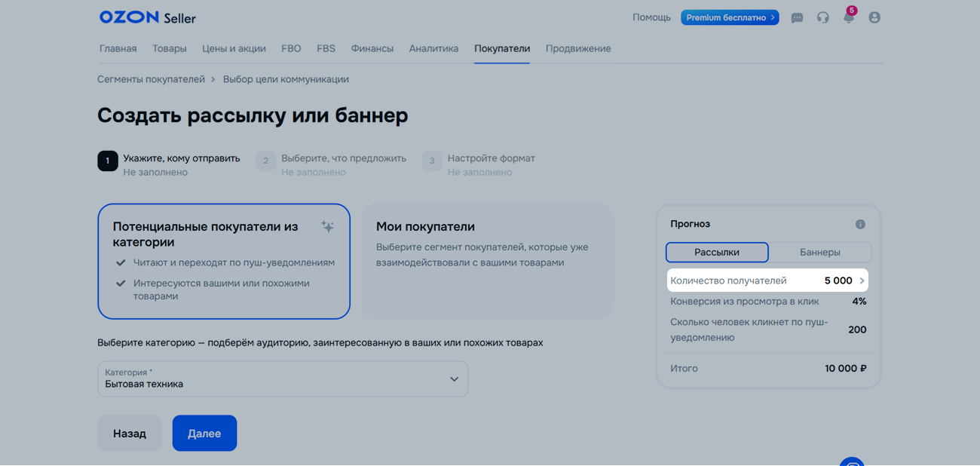Viewport: 980px width, 466px height.
Task: Go to the 'Продвижение' menu tab
Action: pos(578,48)
